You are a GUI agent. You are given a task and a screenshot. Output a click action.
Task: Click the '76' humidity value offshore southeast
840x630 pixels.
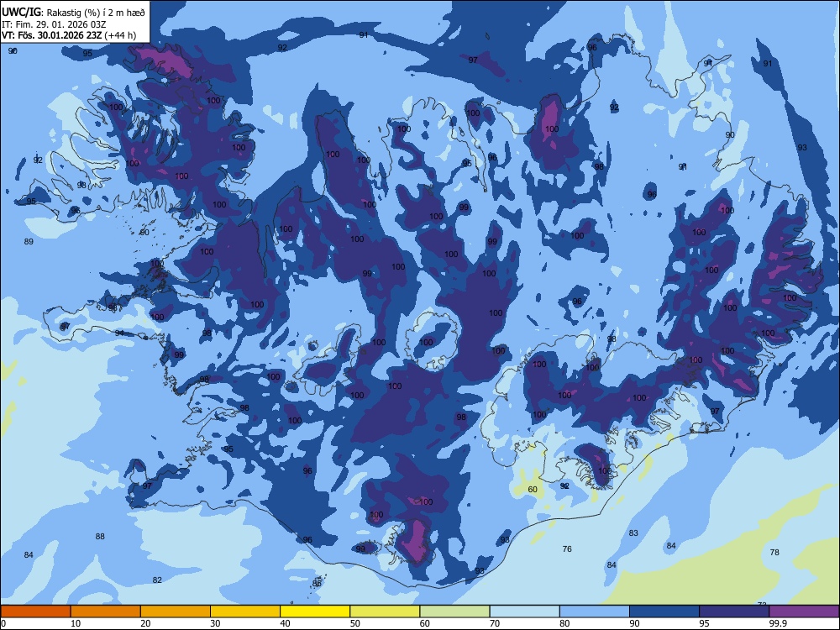tap(567, 549)
